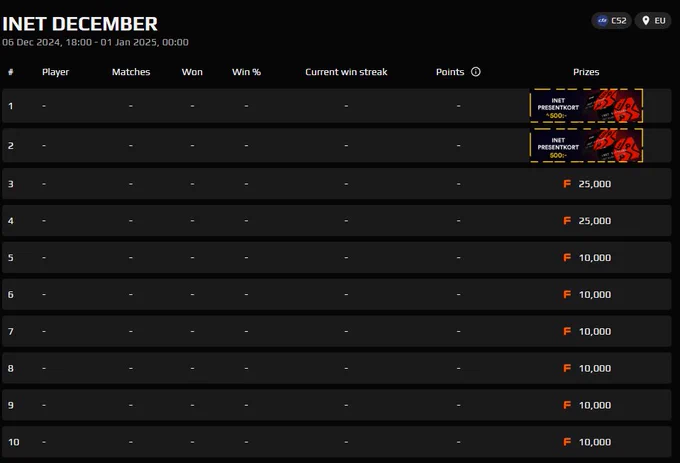This screenshot has width=680, height=463.
Task: Click the 10,000 prize value in row 5
Action: tap(595, 258)
